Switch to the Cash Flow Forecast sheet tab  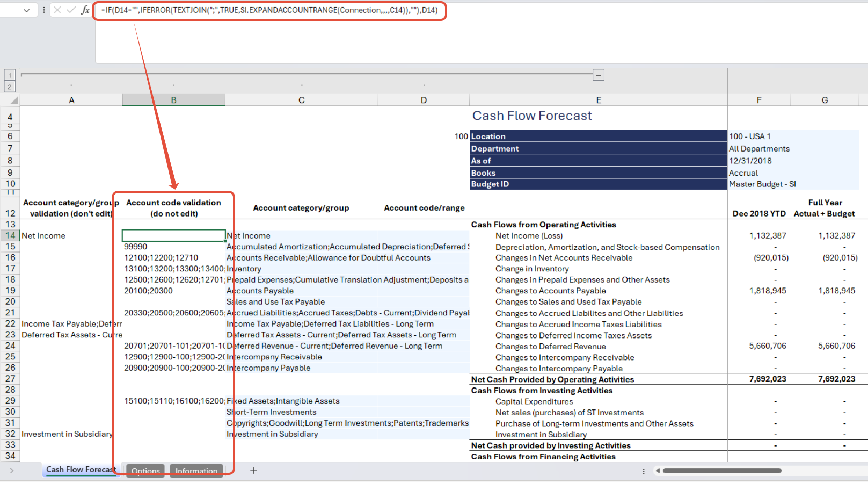81,470
